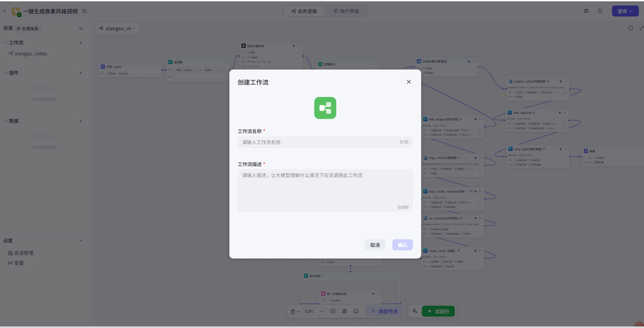Toggle the comment icon in bottom toolbar
The height and width of the screenshot is (328, 644).
333,311
